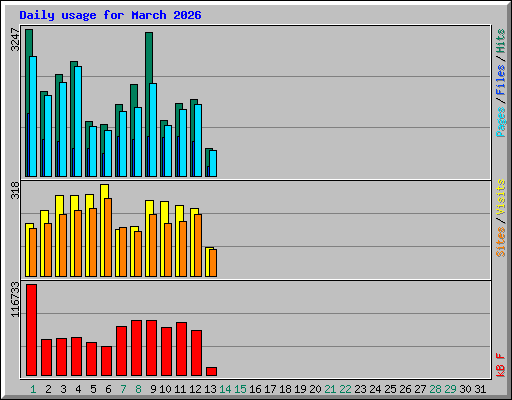
Task: Click the day 1 green hits bar
Action: coord(28,72)
